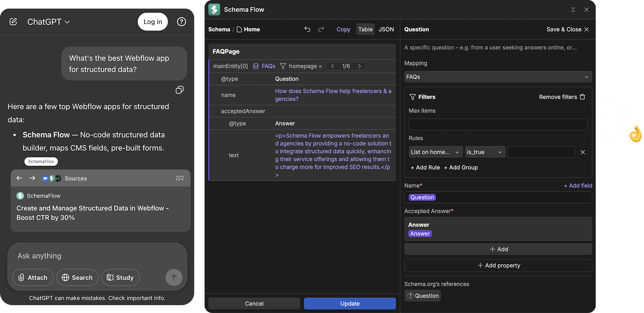Viewport: 644px width, 313px height.
Task: Switch to the Table view tab
Action: pyautogui.click(x=365, y=30)
